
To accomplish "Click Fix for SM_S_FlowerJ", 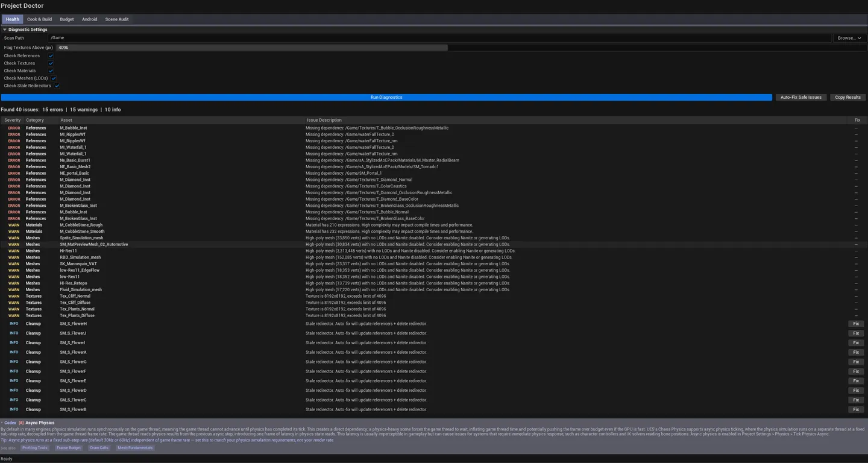I will (856, 333).
